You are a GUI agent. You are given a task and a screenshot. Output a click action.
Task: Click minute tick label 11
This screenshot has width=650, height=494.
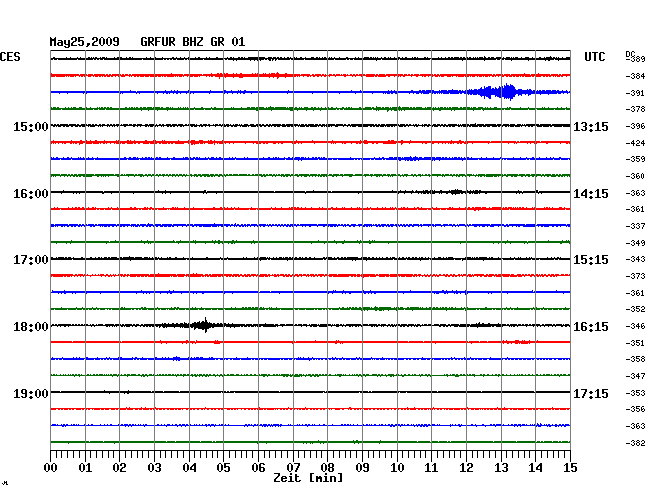(431, 468)
